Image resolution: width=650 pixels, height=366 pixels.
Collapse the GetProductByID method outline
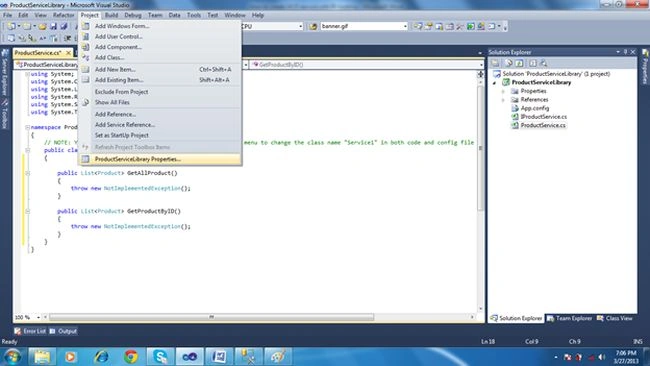coord(27,211)
